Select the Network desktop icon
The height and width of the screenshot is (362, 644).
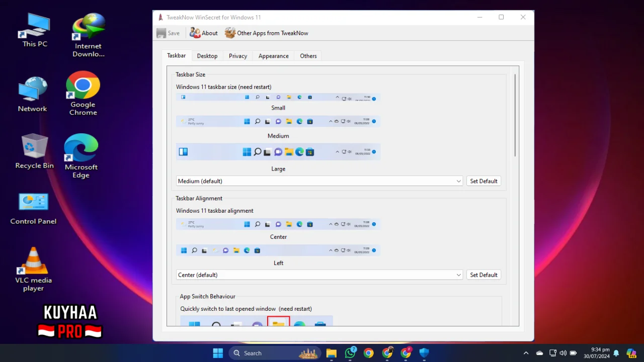[x=33, y=95]
